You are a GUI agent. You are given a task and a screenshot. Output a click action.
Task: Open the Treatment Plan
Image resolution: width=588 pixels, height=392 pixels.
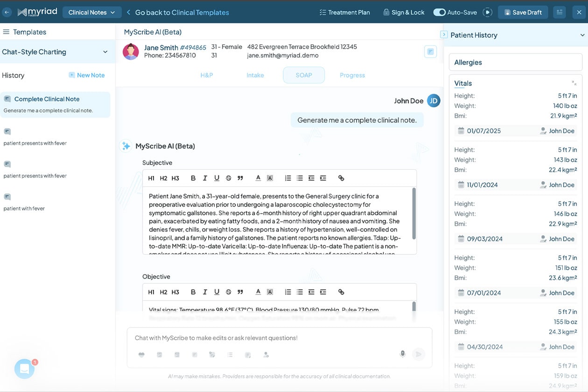[344, 13]
